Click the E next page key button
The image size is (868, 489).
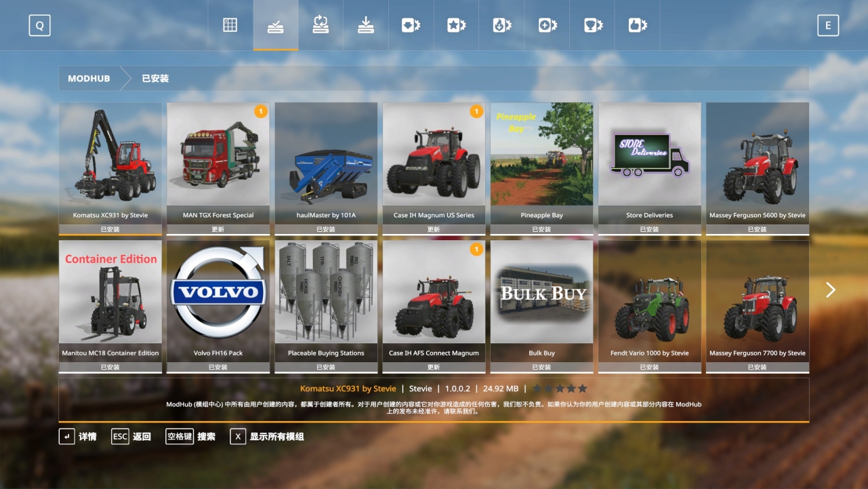[827, 26]
